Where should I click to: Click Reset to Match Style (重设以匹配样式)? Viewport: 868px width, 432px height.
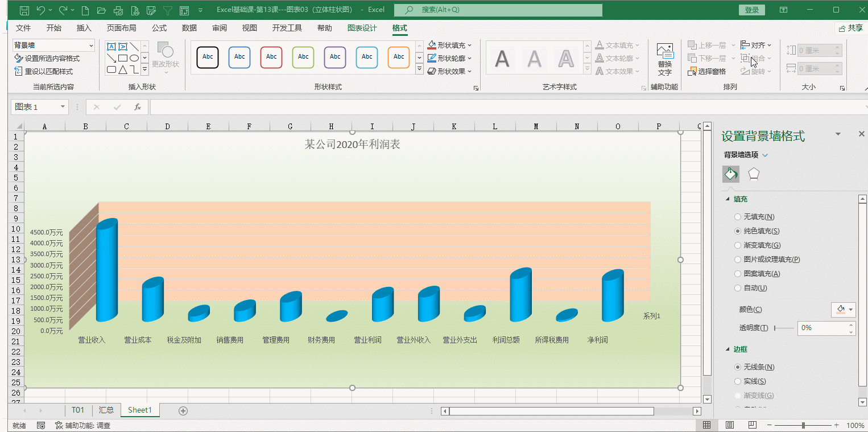(44, 72)
